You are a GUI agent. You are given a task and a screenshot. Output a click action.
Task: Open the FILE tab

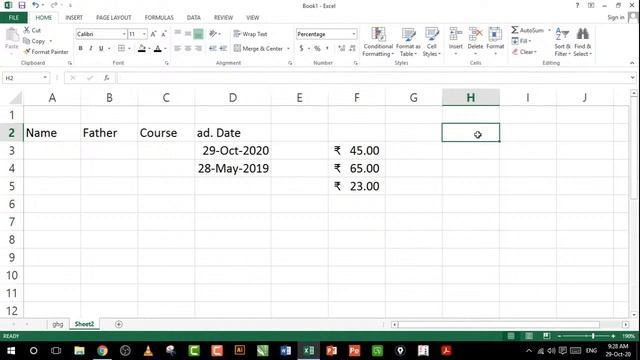(13, 18)
